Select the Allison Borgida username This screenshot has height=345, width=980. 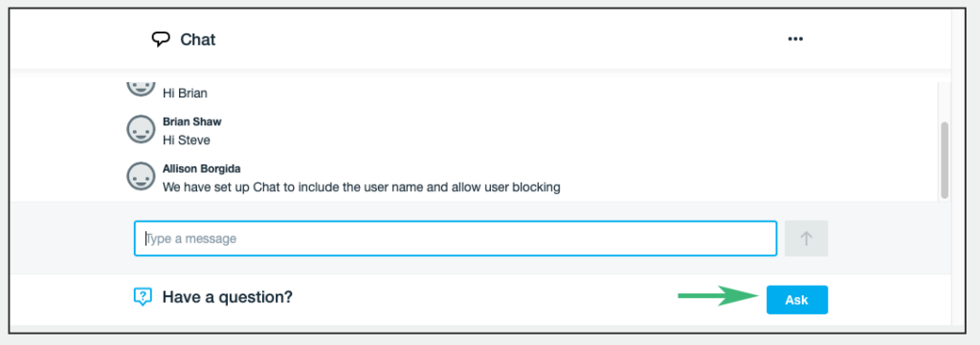pos(201,168)
